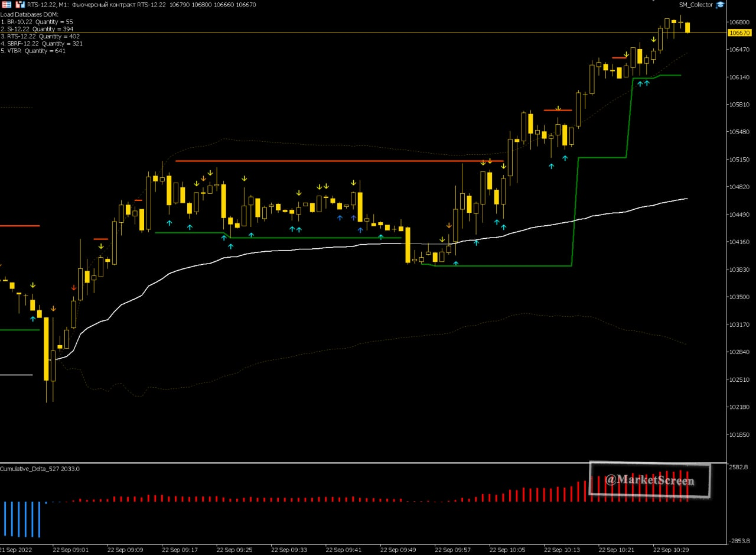
Task: Click the 103170 price scale label
Action: (x=739, y=324)
